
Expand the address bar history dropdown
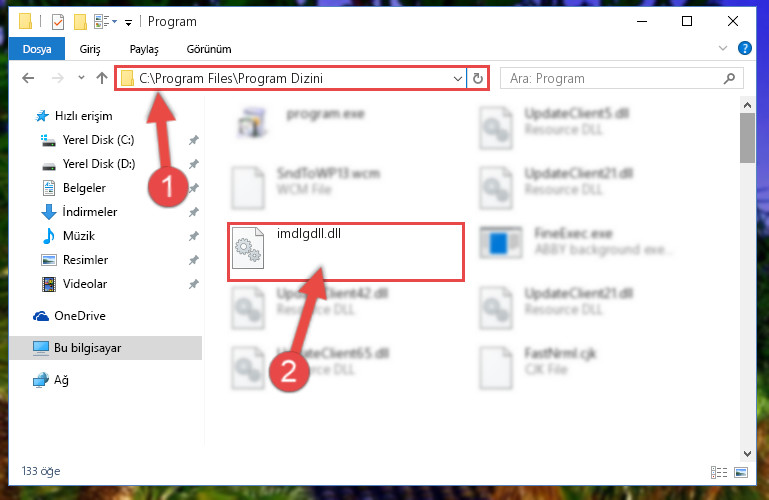pyautogui.click(x=458, y=78)
